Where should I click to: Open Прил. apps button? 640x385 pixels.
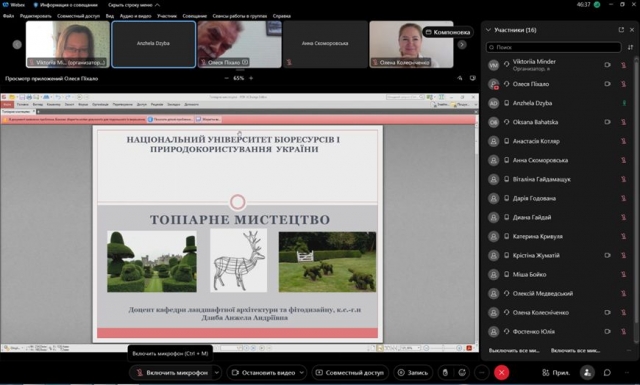pyautogui.click(x=556, y=372)
